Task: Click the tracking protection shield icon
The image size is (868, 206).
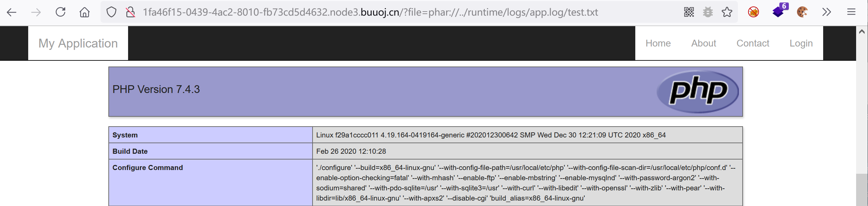Action: 111,13
